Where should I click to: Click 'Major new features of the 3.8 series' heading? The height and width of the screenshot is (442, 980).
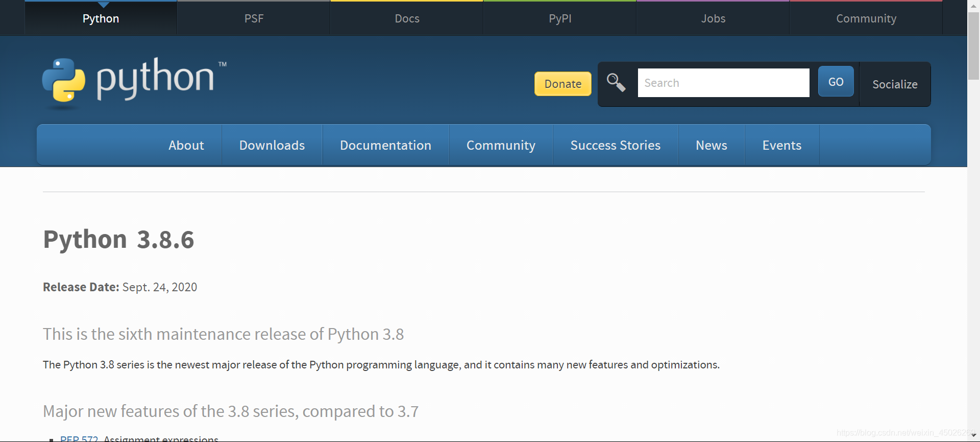231,411
